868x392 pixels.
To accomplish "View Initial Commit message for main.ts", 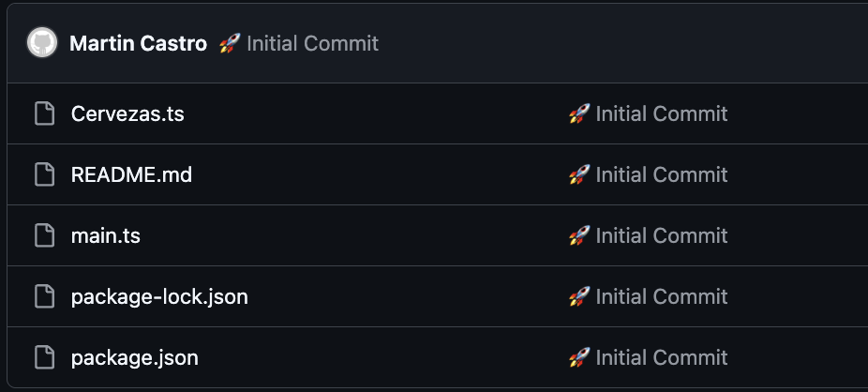I will (661, 235).
